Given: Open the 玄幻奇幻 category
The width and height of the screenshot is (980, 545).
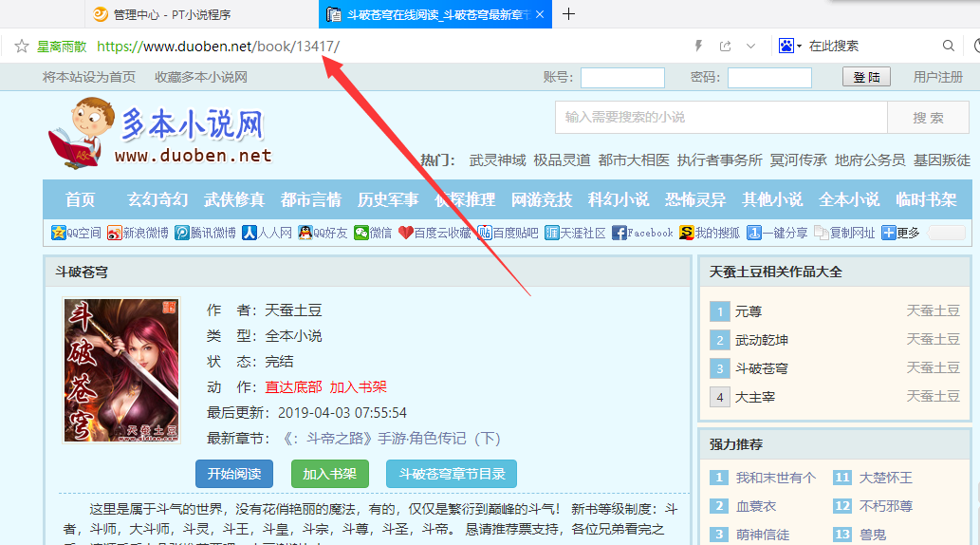Looking at the screenshot, I should (157, 199).
